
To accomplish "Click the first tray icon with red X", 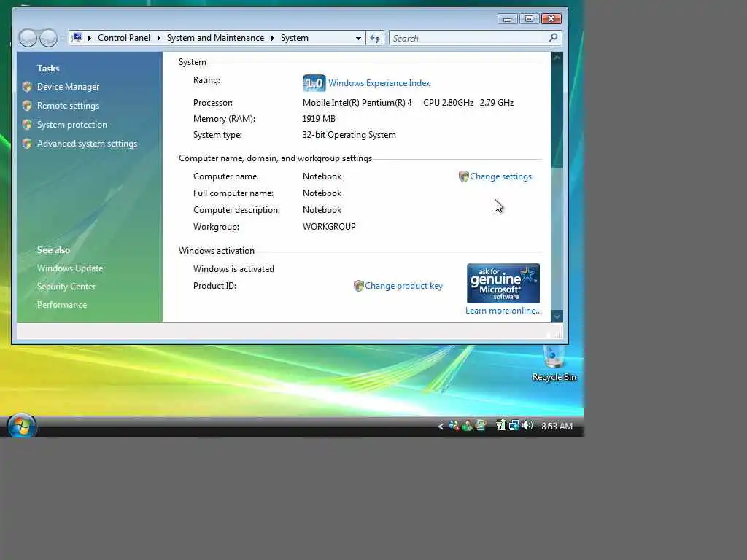I will pyautogui.click(x=454, y=426).
